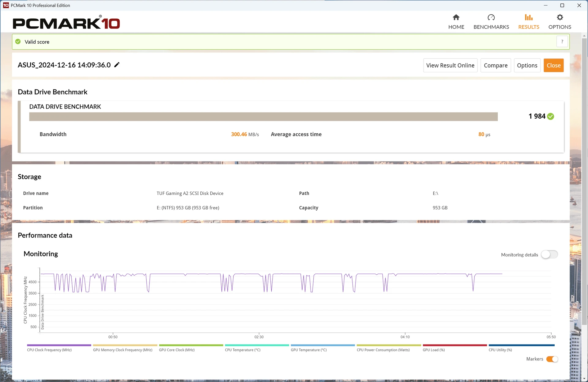Click the Path value E:\
The height and width of the screenshot is (382, 588).
[435, 193]
